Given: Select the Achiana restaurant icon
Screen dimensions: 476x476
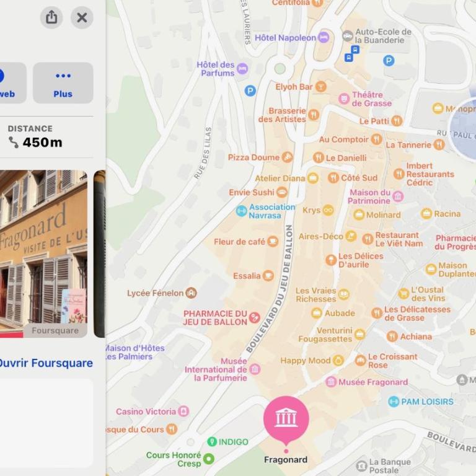Looking at the screenshot, I should [392, 337].
